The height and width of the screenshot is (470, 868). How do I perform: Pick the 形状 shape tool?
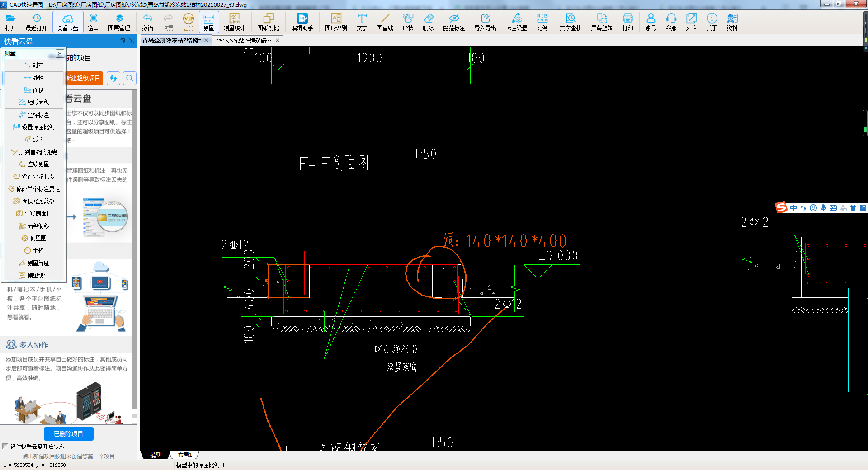[408, 22]
